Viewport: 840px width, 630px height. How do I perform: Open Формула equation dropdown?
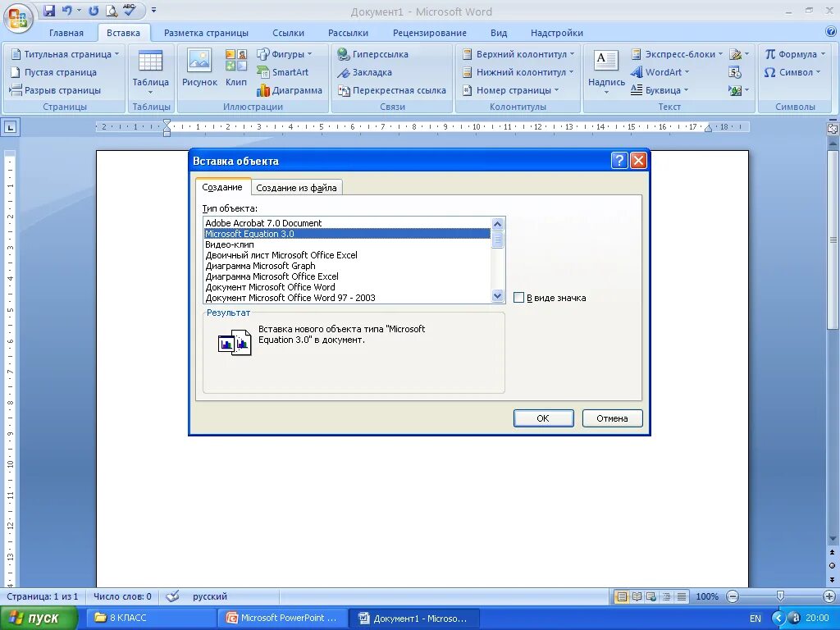[x=795, y=54]
